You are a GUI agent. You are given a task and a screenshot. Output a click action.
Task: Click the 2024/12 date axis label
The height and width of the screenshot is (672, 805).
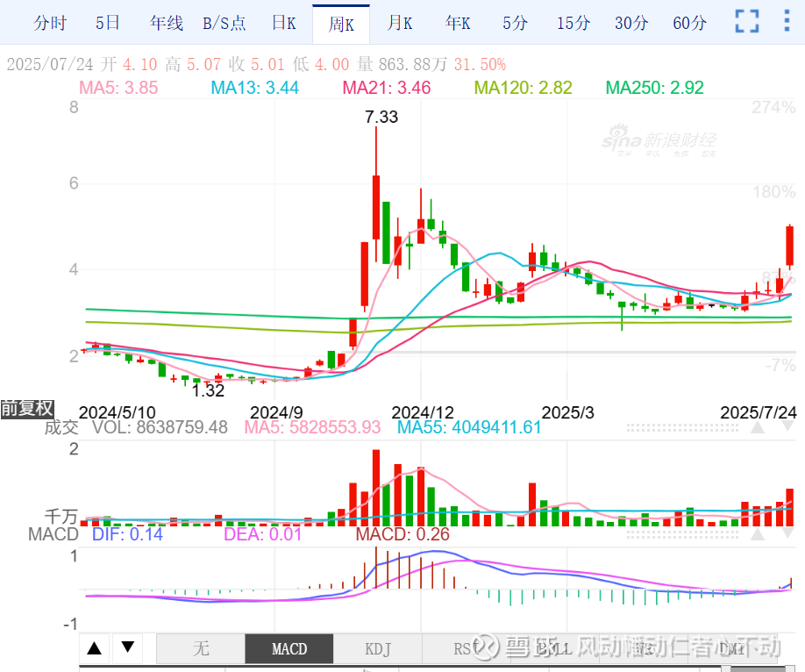click(423, 412)
